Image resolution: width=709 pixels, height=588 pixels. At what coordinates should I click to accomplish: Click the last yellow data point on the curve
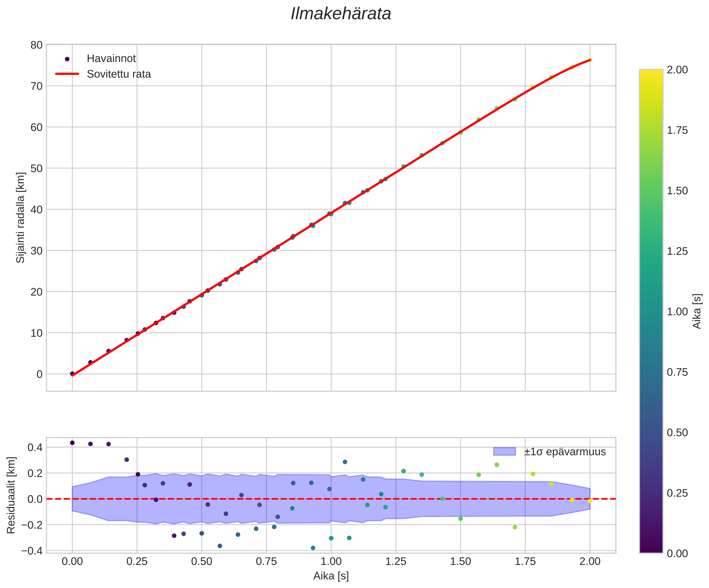[x=590, y=60]
